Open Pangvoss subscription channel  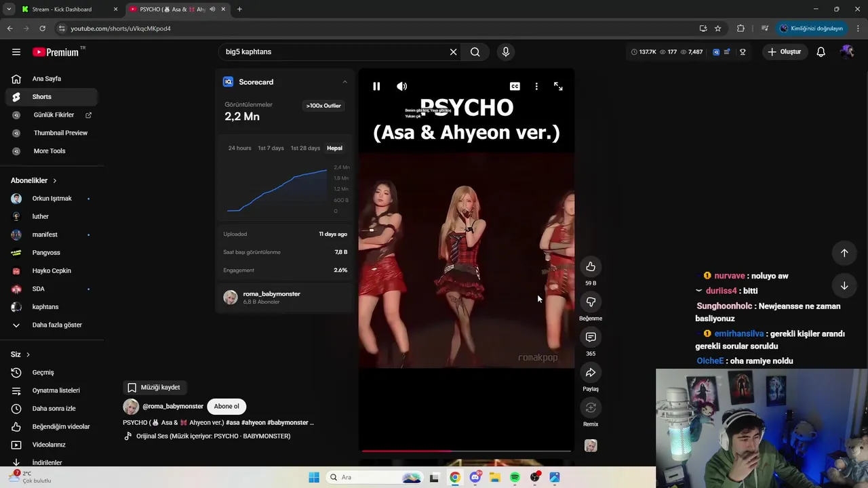[52, 252]
